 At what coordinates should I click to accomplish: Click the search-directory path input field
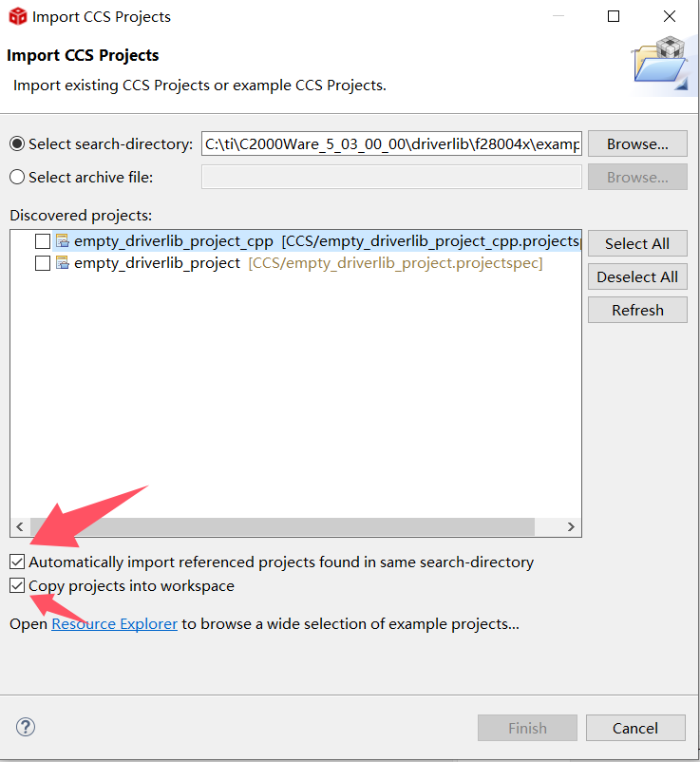(x=391, y=144)
